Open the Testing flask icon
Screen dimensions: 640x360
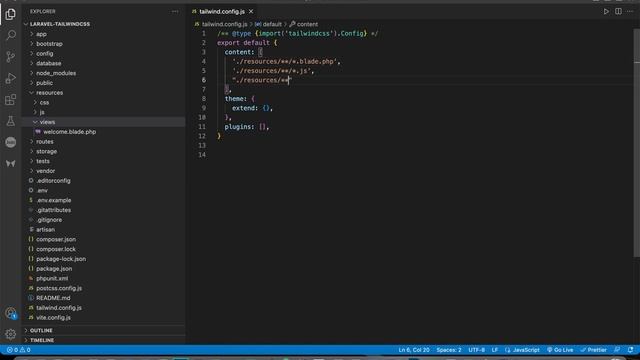point(11,121)
